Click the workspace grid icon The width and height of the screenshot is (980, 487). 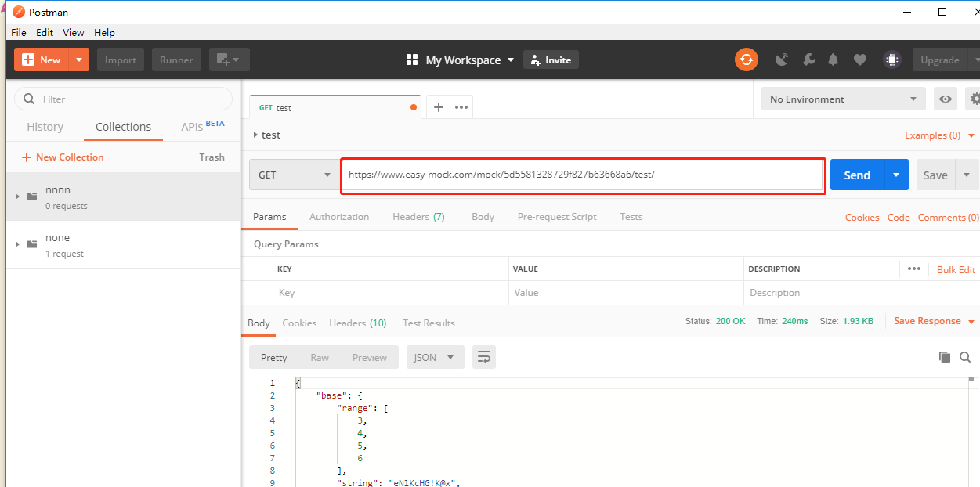pyautogui.click(x=412, y=60)
